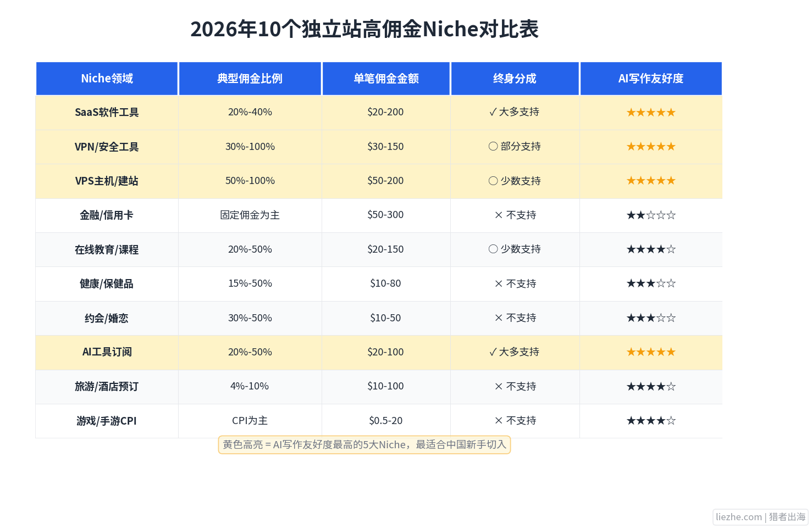Select the SaaS软件工具 row label
The image size is (812, 529).
(x=107, y=112)
